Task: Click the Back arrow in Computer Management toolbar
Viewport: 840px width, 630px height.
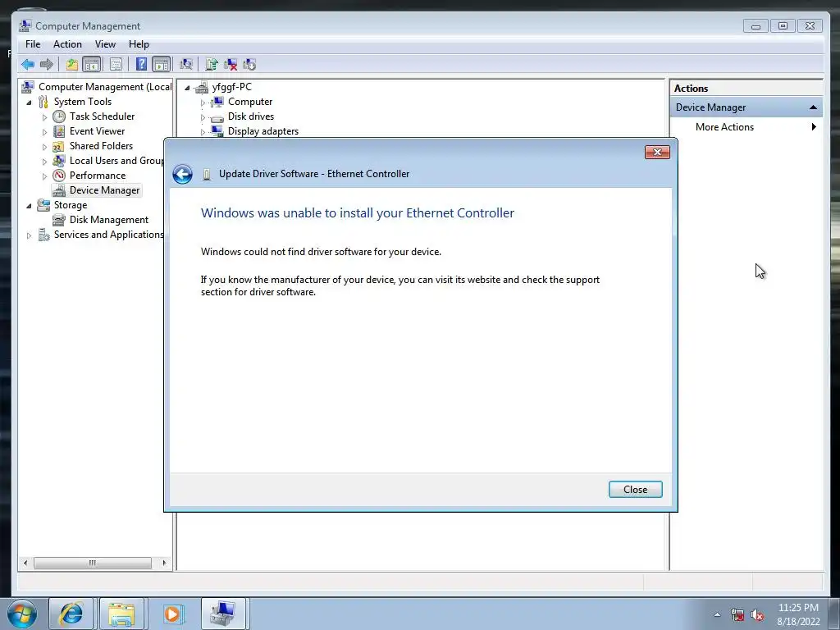Action: tap(28, 65)
